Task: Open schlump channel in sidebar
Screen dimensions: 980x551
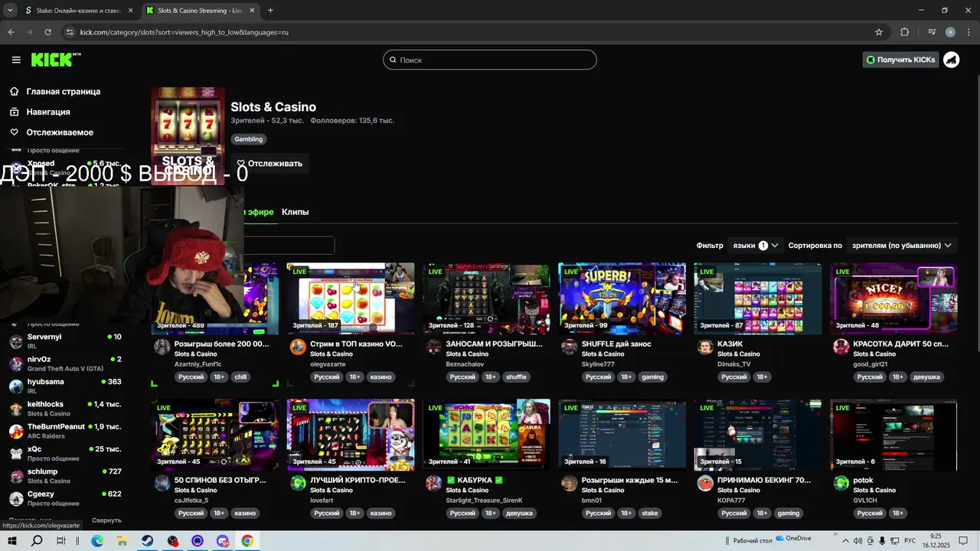Action: click(65, 476)
